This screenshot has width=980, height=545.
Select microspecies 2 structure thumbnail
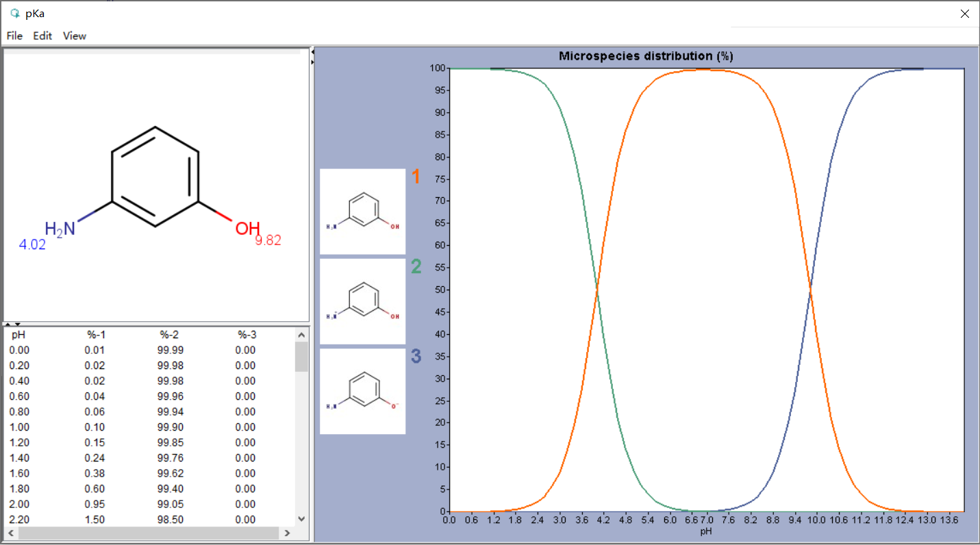[x=362, y=301]
